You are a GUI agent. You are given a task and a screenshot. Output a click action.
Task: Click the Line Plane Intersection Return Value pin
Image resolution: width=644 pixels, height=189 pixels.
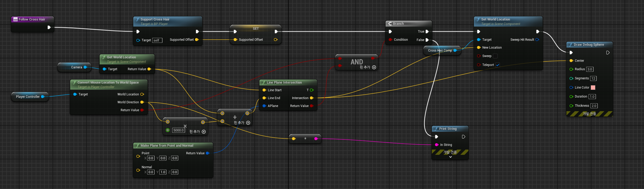[x=312, y=106]
